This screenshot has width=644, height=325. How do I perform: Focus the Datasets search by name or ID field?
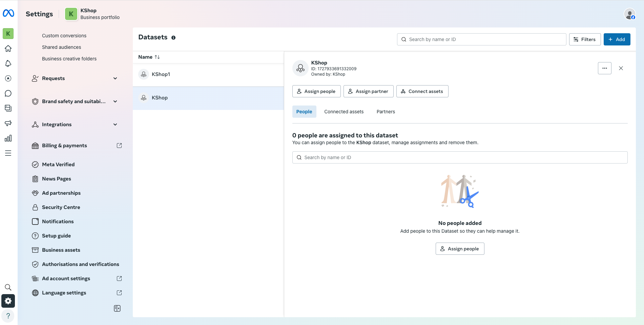[x=482, y=39]
